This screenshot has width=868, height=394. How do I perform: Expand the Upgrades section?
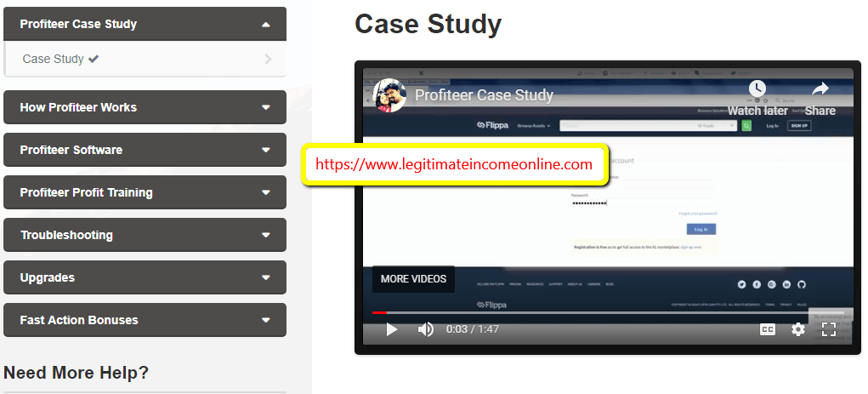click(x=145, y=277)
